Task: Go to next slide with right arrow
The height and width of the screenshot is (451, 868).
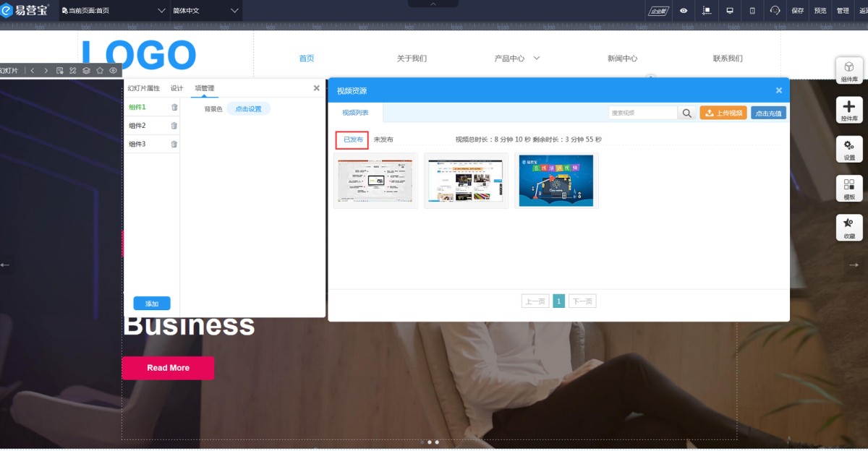Action: coord(854,265)
